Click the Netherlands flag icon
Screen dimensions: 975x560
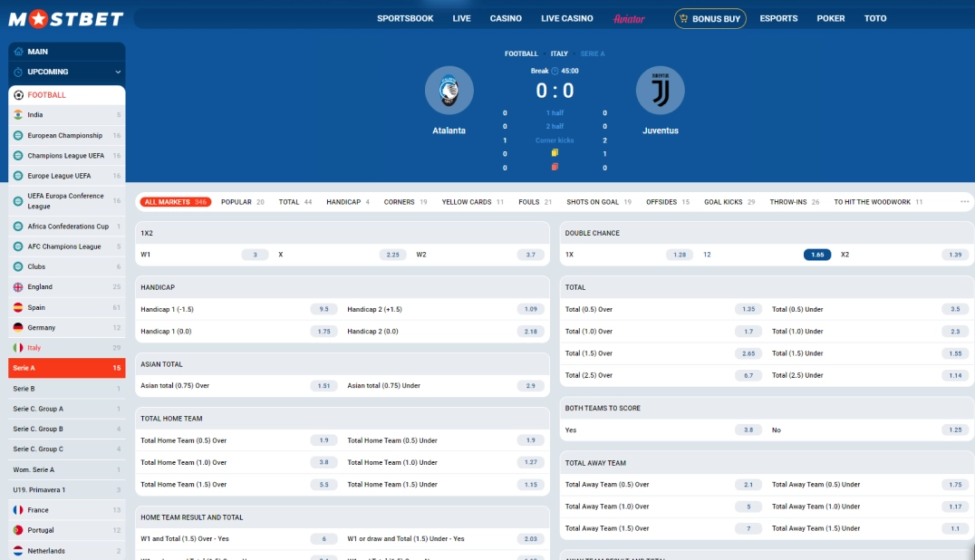click(18, 551)
